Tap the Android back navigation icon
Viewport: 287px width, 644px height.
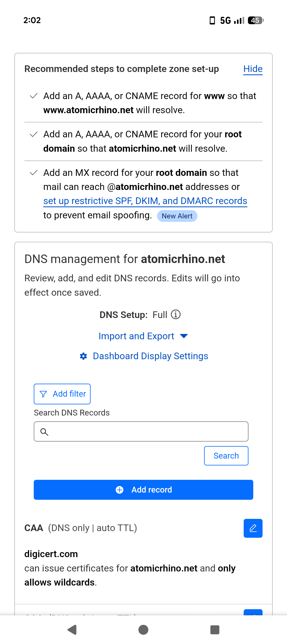pyautogui.click(x=72, y=630)
